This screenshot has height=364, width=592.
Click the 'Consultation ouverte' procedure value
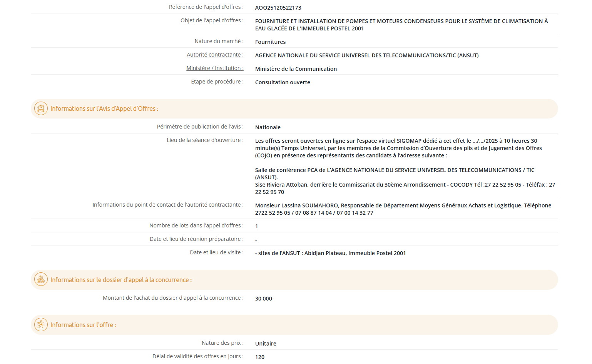coord(283,82)
